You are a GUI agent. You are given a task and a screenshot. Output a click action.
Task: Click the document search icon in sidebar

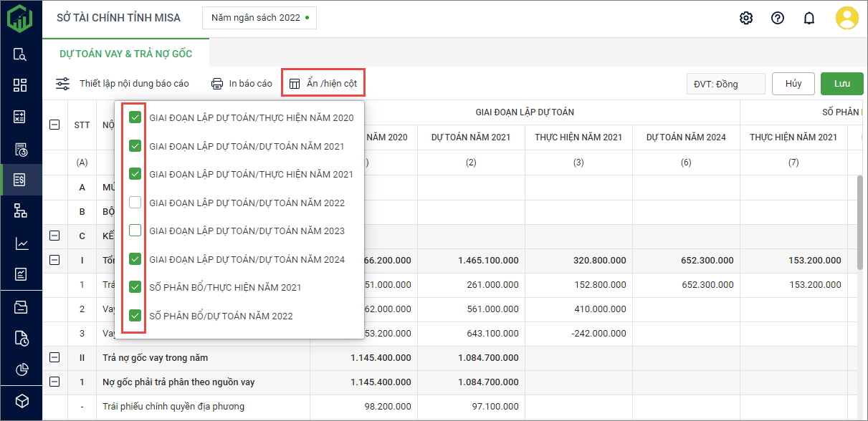point(20,54)
